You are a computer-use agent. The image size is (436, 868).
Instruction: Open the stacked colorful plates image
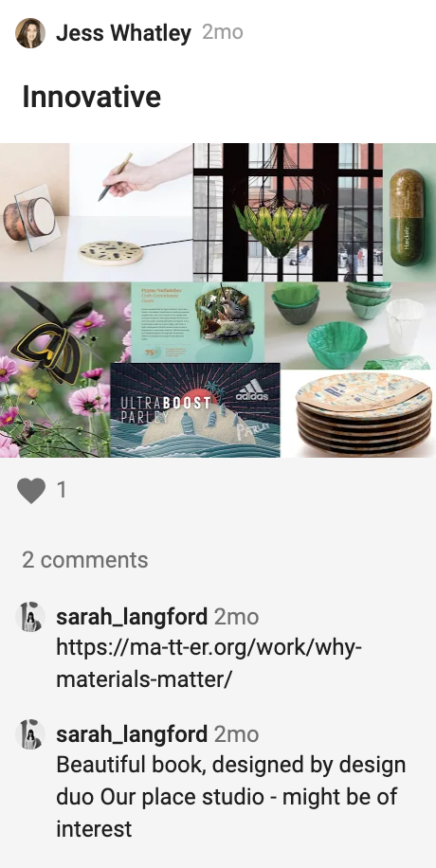coord(358,413)
